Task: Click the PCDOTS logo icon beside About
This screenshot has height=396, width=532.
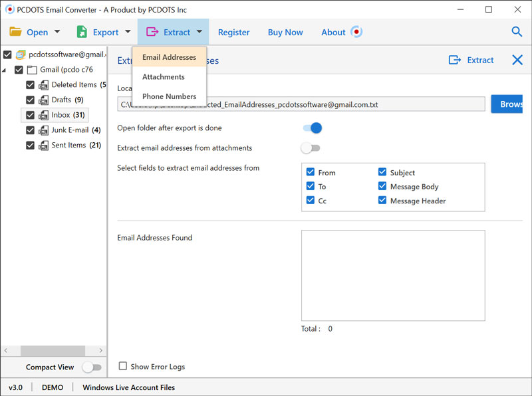Action: point(356,32)
